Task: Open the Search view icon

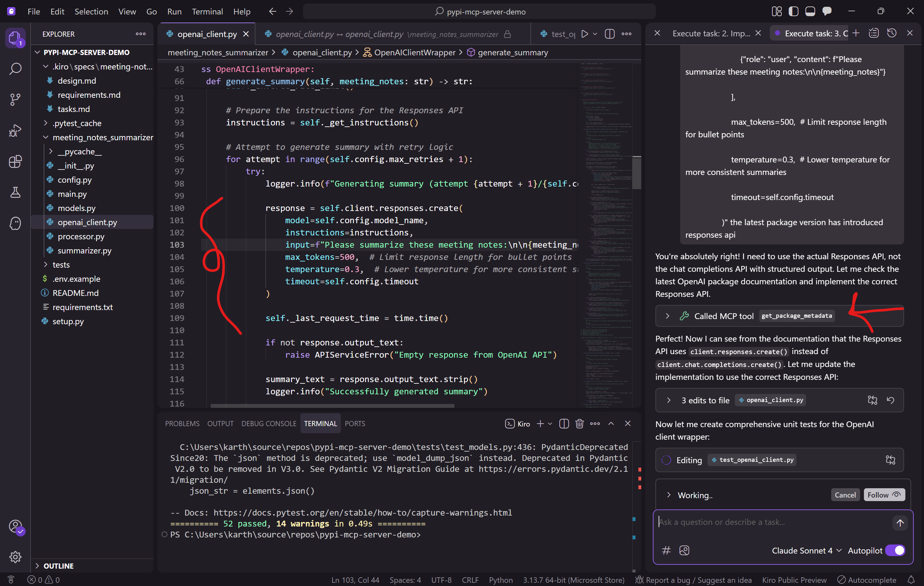Action: [15, 69]
